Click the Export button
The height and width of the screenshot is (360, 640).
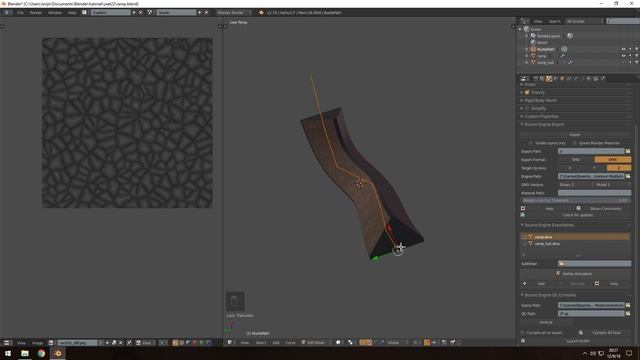coord(575,135)
